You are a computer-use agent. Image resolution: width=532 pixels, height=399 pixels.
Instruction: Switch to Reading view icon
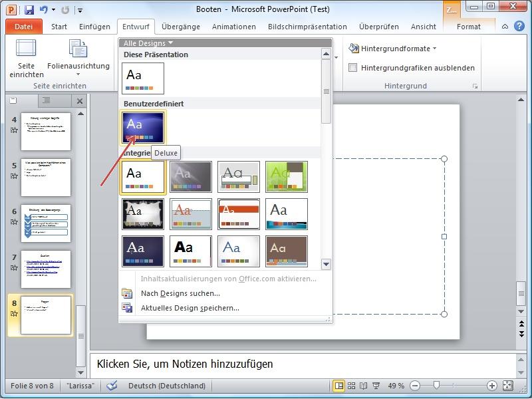[363, 386]
